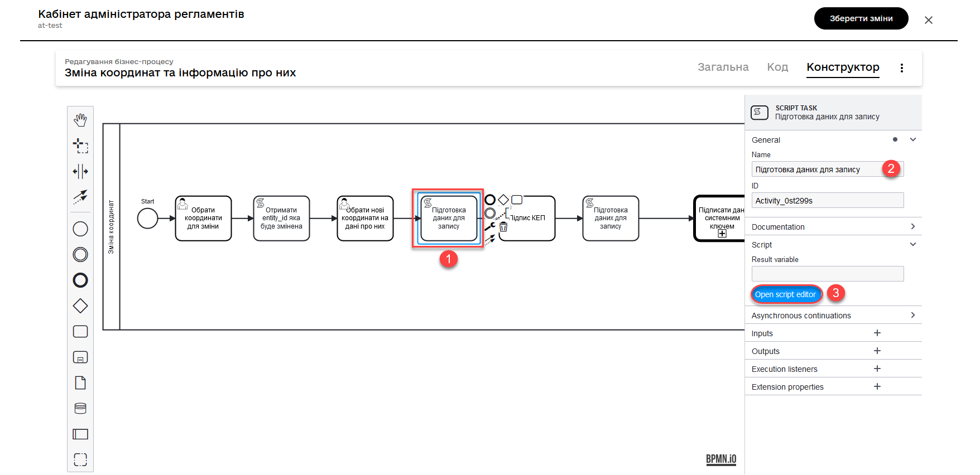The image size is (980, 475).
Task: Click the at-test subtitle text
Action: tap(50, 26)
